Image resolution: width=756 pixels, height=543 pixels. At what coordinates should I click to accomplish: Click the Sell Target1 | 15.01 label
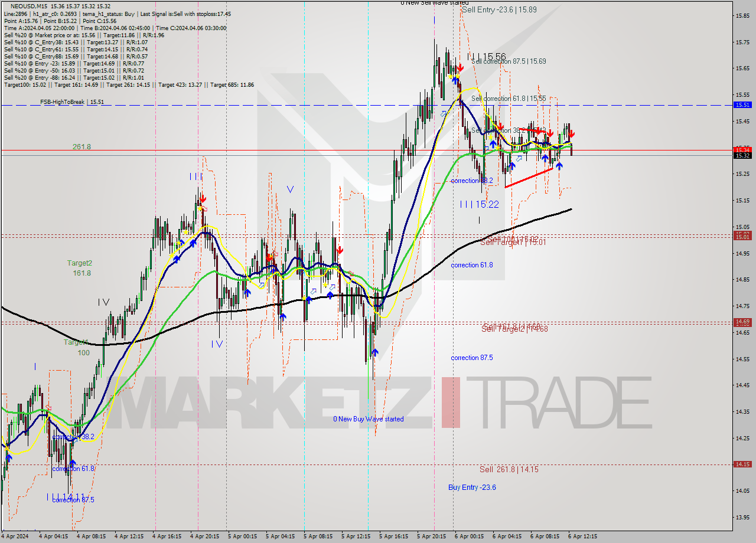(513, 242)
